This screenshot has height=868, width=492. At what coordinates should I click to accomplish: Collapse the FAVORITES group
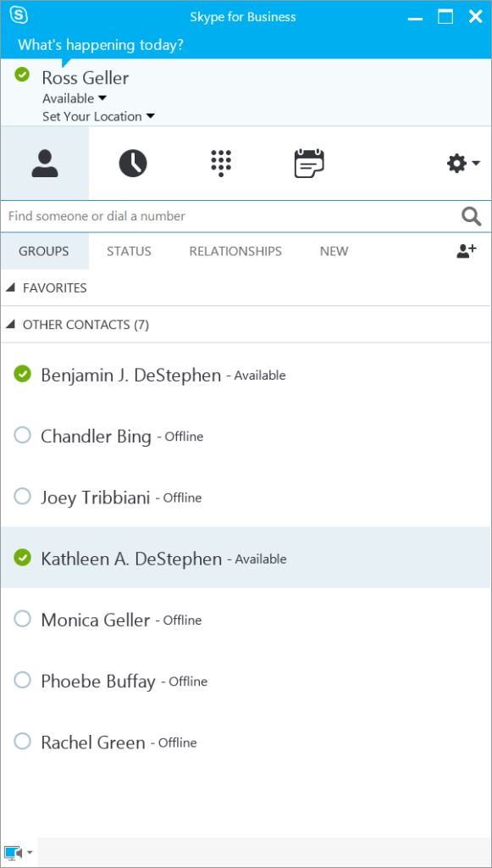coord(10,288)
